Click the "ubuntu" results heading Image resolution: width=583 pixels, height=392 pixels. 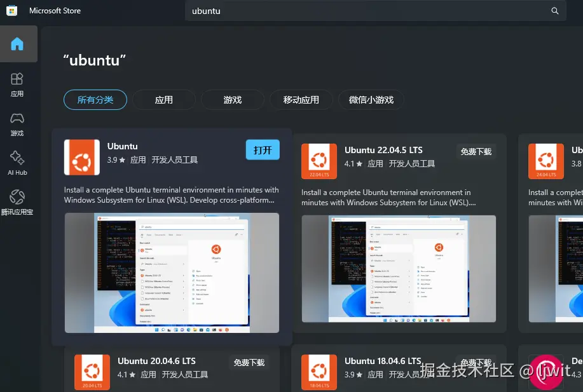click(x=95, y=60)
